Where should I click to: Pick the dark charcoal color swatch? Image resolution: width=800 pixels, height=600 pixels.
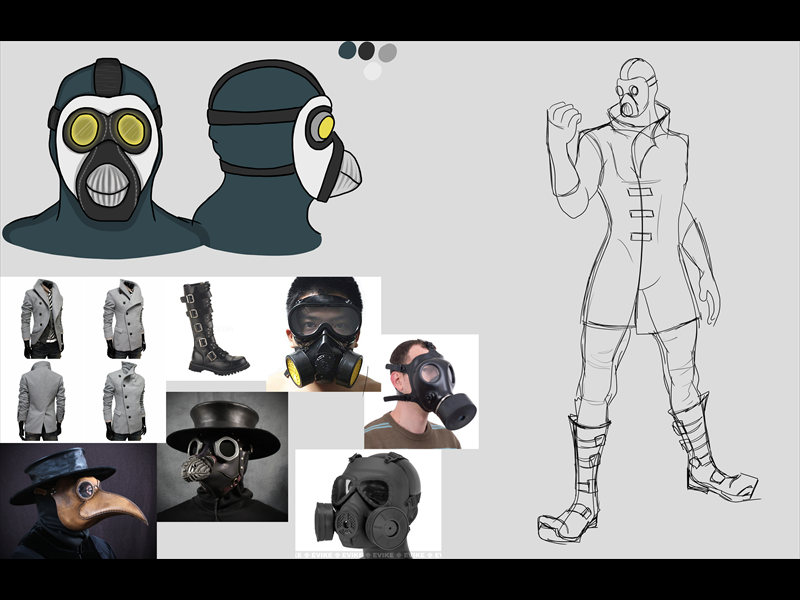pos(367,50)
